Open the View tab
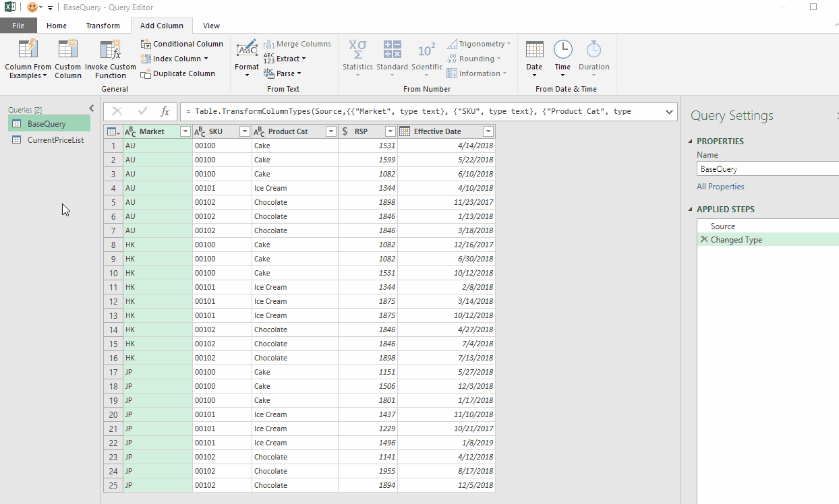 211,26
